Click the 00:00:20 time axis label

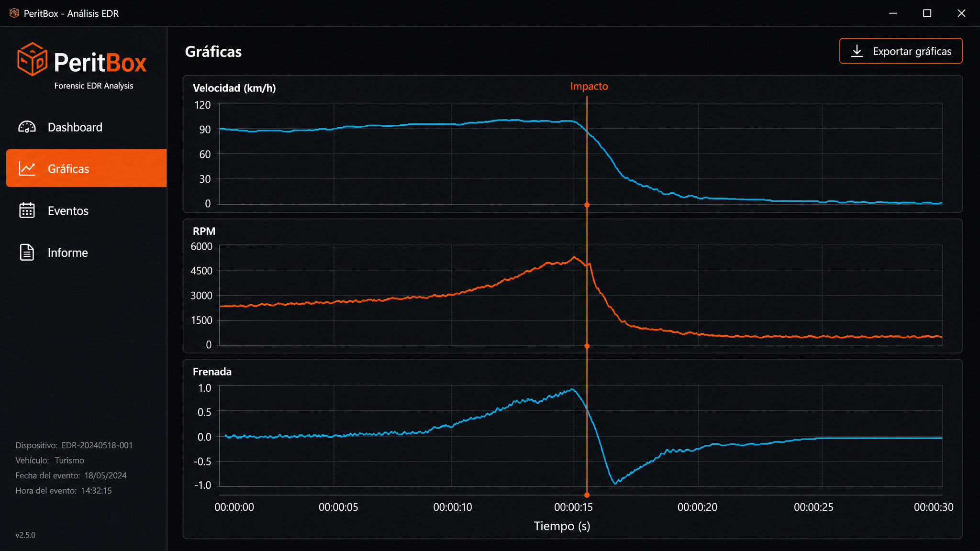pos(697,507)
